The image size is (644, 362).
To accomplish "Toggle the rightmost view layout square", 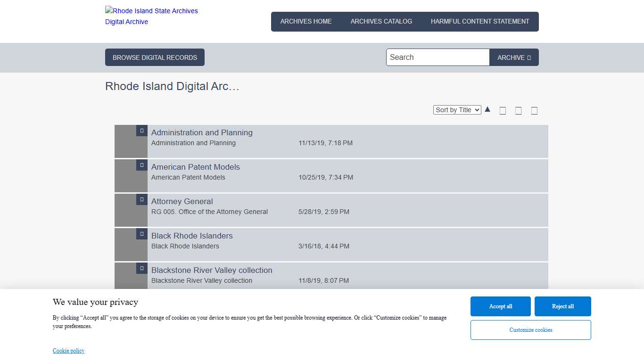I will click(534, 110).
